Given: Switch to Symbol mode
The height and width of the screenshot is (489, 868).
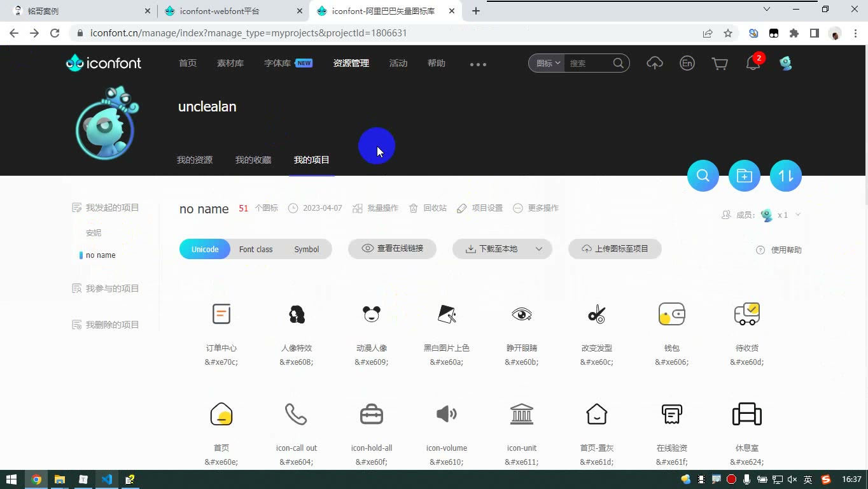Looking at the screenshot, I should (x=307, y=249).
